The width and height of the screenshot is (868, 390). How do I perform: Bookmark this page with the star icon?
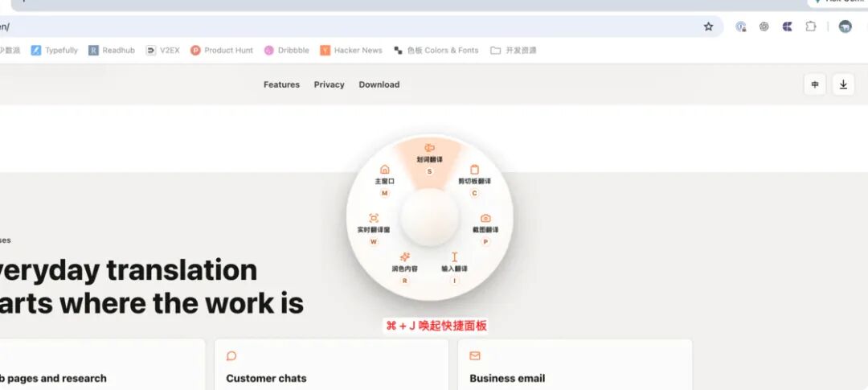click(x=709, y=27)
